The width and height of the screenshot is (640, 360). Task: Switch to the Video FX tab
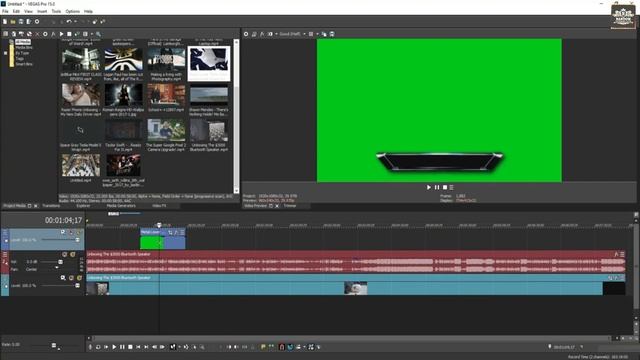(x=159, y=206)
